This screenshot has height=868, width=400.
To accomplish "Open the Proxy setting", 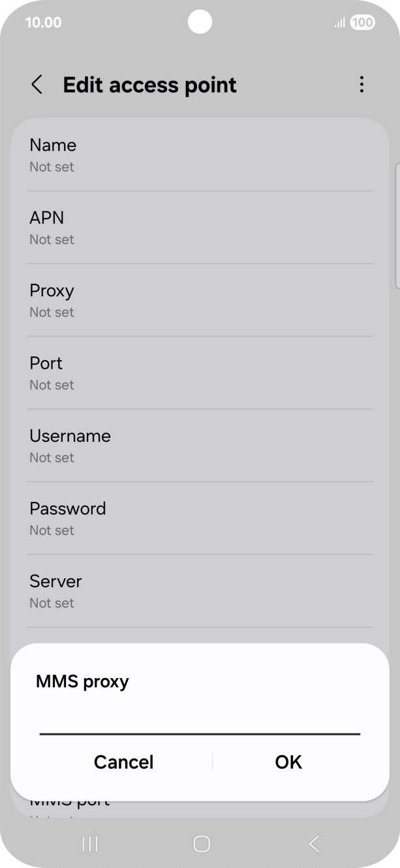I will coord(200,300).
